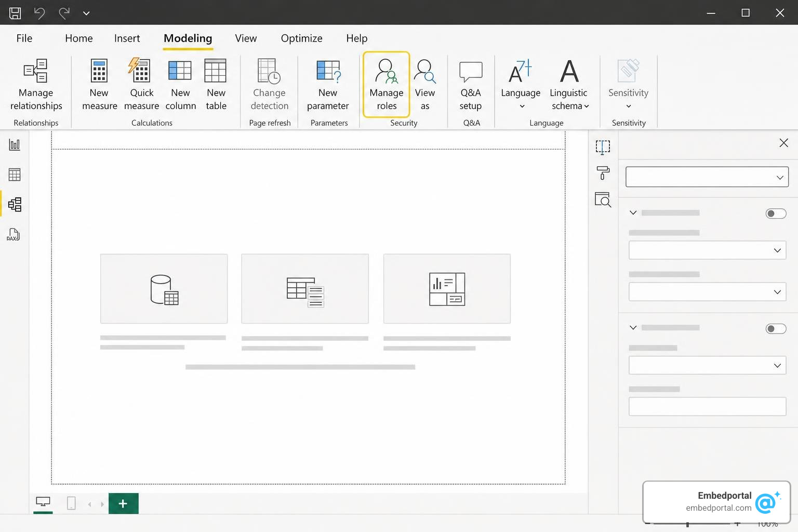Switch to the Insert tab

127,38
